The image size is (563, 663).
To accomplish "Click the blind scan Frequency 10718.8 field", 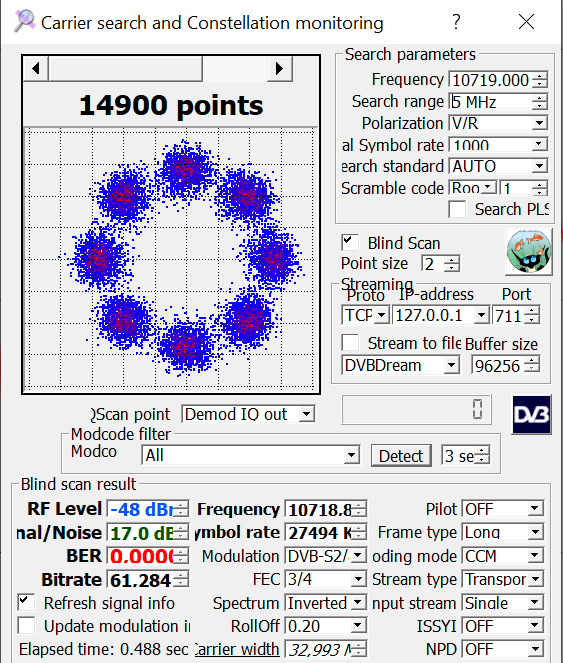I will click(326, 509).
